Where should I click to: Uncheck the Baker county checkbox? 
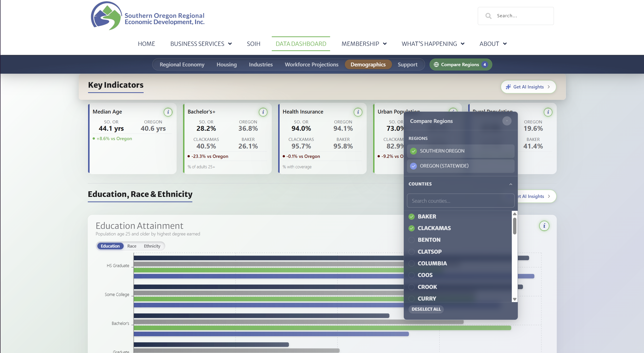pos(412,217)
